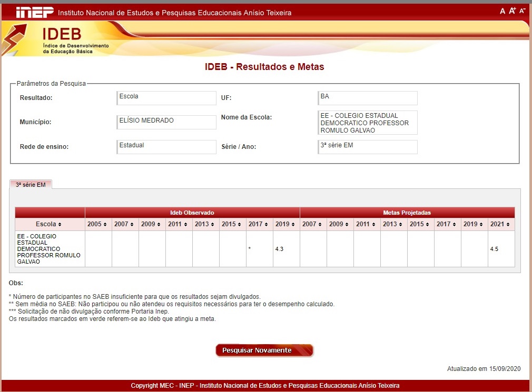The image size is (532, 392).
Task: Increase font size with A+ icon
Action: 513,11
